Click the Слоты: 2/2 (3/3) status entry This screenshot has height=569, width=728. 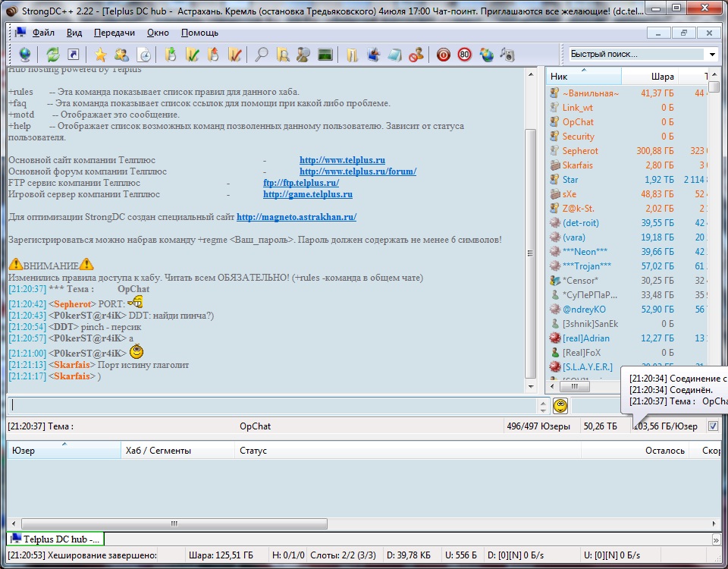(343, 555)
